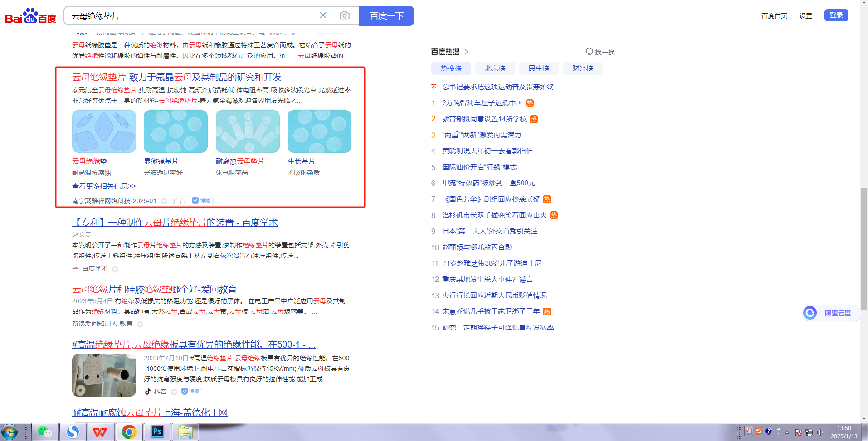Click the Baidu logo
The image size is (868, 441).
click(x=30, y=16)
